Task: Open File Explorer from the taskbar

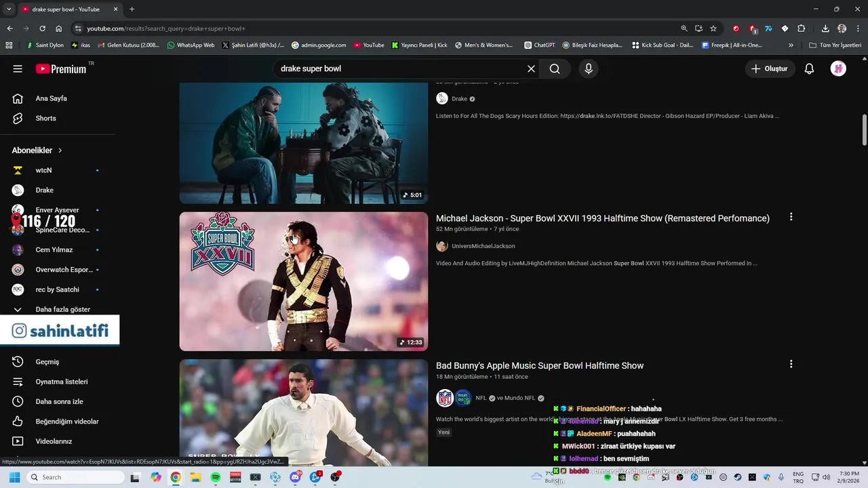Action: click(x=195, y=477)
